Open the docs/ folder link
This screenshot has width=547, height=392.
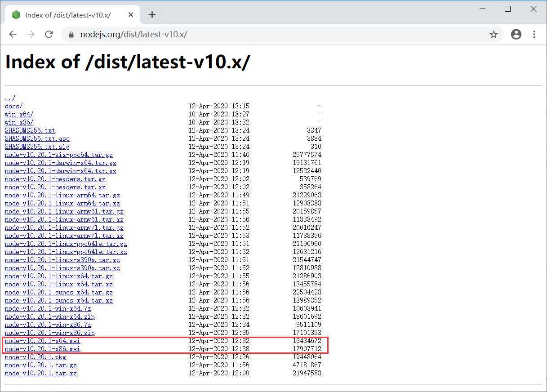pos(14,106)
